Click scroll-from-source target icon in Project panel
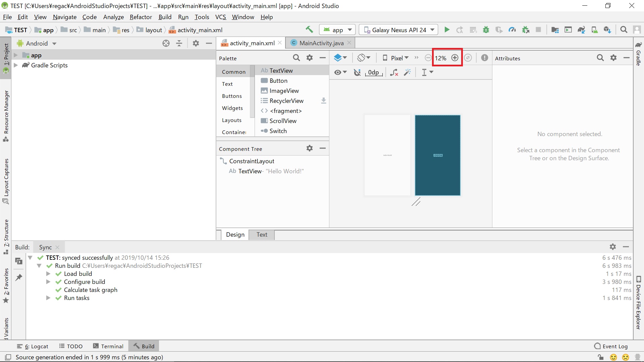This screenshot has height=362, width=644. (x=166, y=43)
